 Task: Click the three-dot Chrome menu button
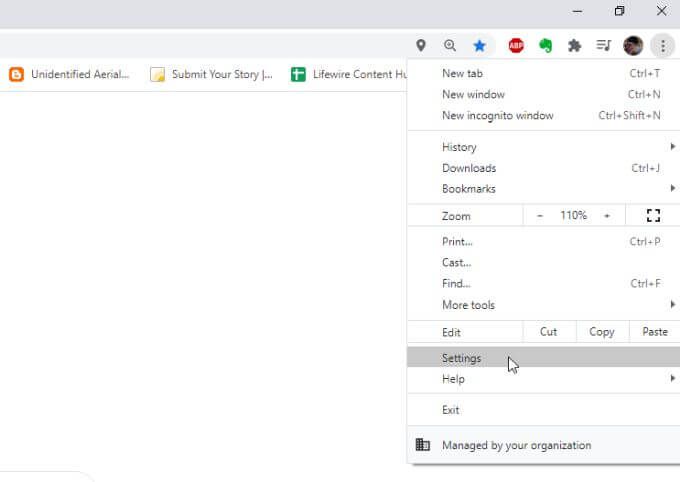663,46
